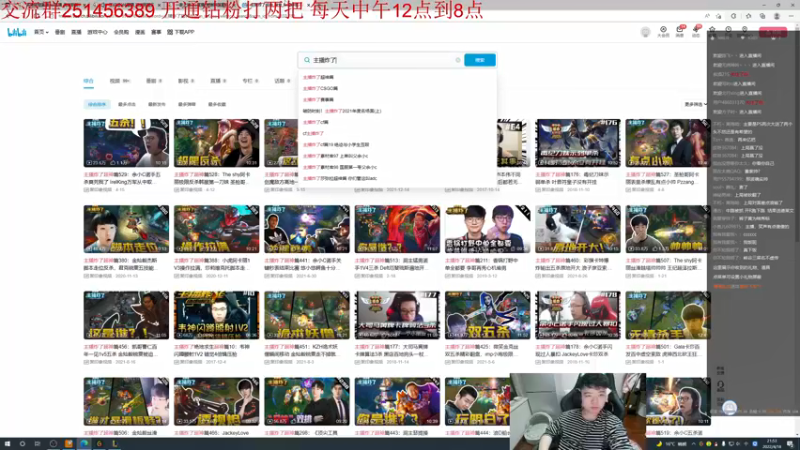This screenshot has width=800, height=450.
Task: Switch to the 话题 results tab
Action: point(282,81)
